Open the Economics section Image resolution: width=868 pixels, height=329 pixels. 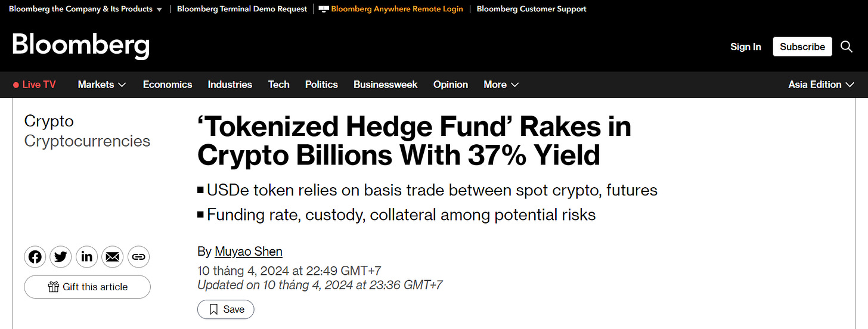click(168, 85)
